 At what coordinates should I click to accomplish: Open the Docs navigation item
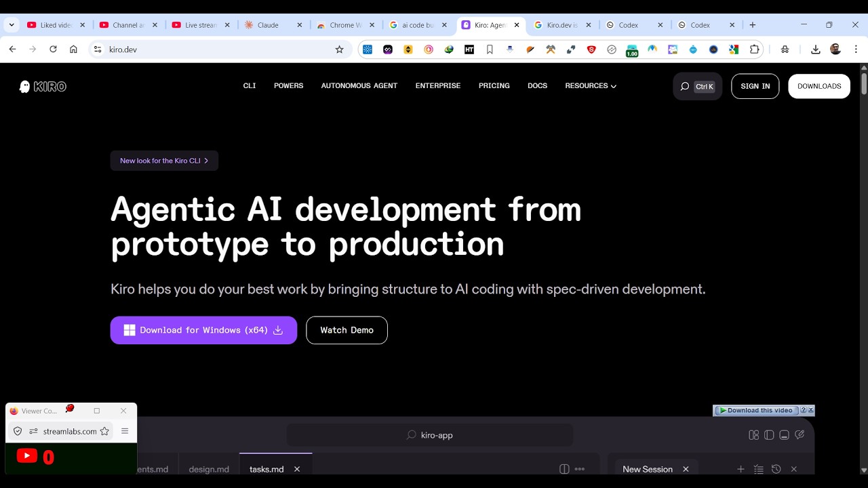point(537,86)
